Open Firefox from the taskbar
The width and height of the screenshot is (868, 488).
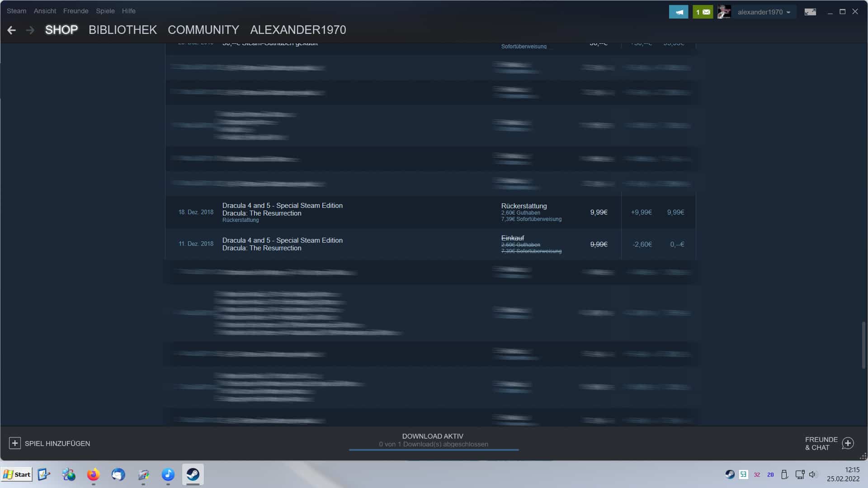point(94,474)
